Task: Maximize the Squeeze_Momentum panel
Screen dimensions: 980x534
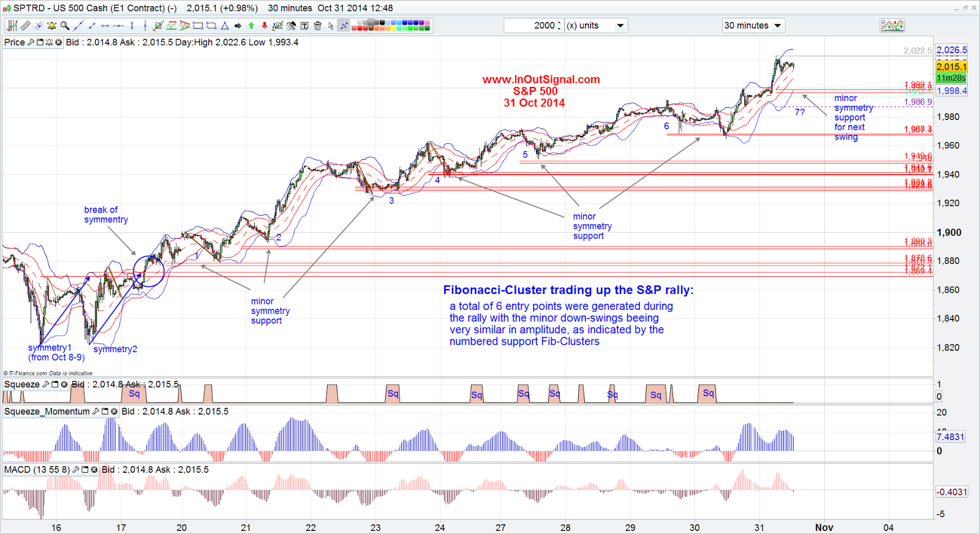Action: click(x=105, y=412)
